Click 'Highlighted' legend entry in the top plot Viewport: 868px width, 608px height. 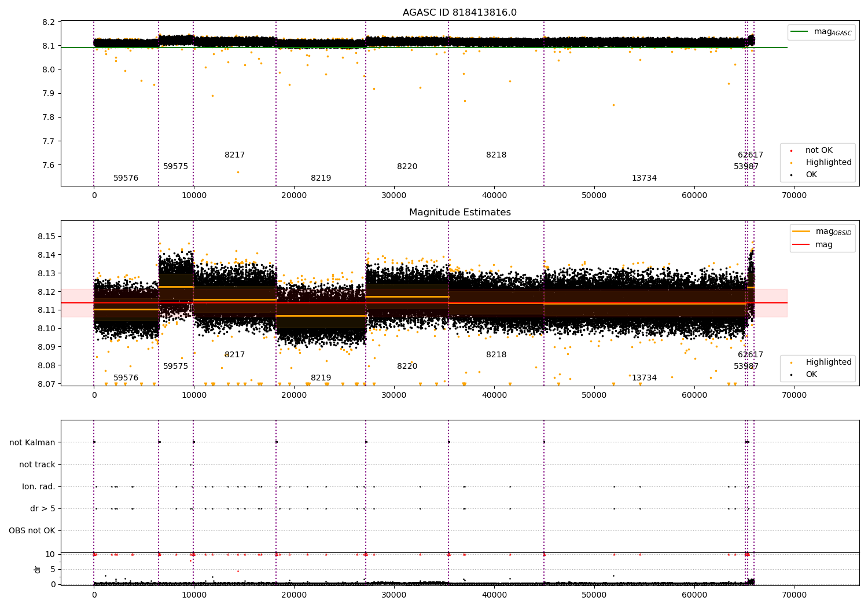[822, 163]
